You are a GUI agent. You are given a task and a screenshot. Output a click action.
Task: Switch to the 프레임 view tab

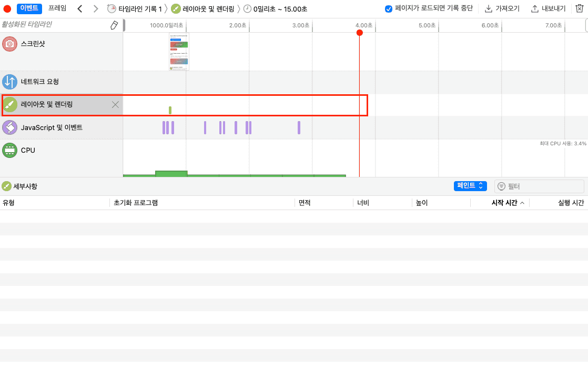57,9
